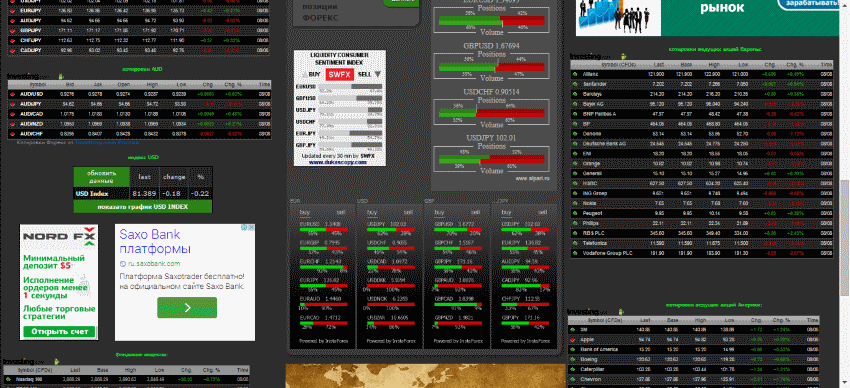
Task: Click the Symbol column header in AUD table
Action: (x=38, y=85)
